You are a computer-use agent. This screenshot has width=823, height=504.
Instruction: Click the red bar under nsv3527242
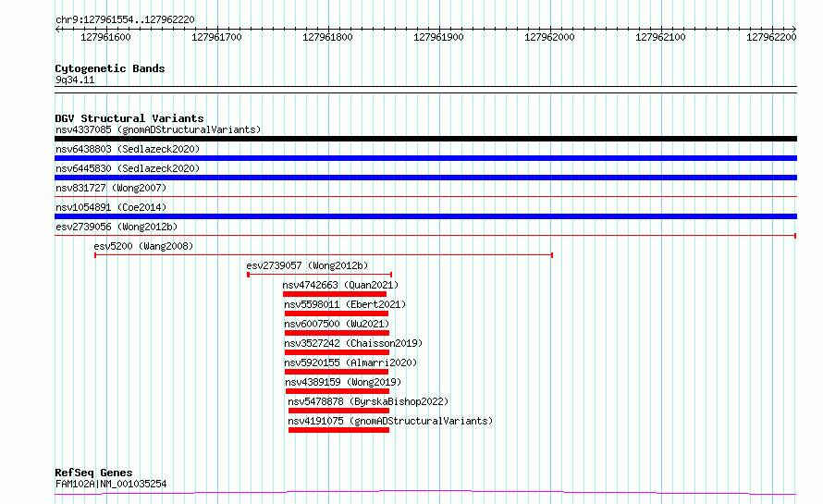[337, 352]
